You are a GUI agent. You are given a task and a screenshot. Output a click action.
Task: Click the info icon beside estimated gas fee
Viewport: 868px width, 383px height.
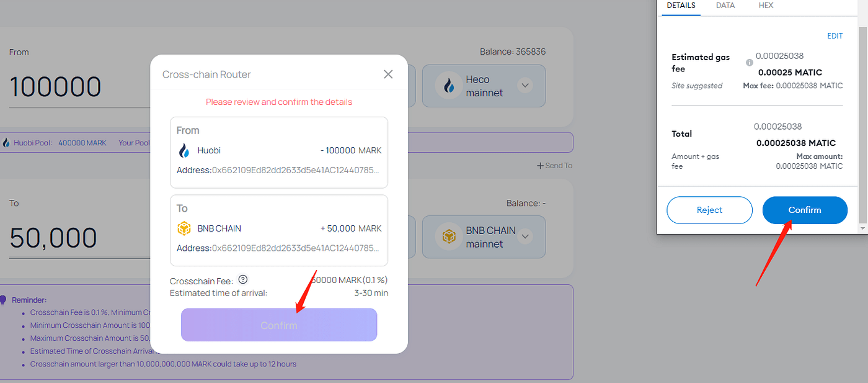pyautogui.click(x=748, y=62)
